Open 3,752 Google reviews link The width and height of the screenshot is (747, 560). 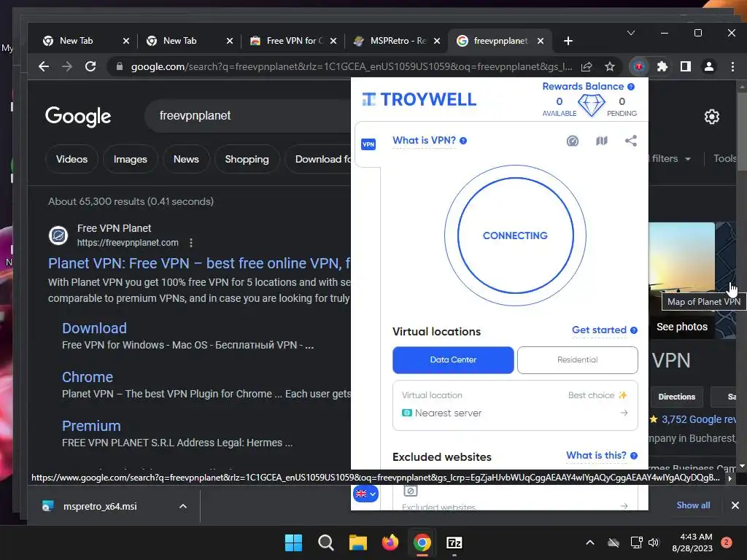(699, 419)
